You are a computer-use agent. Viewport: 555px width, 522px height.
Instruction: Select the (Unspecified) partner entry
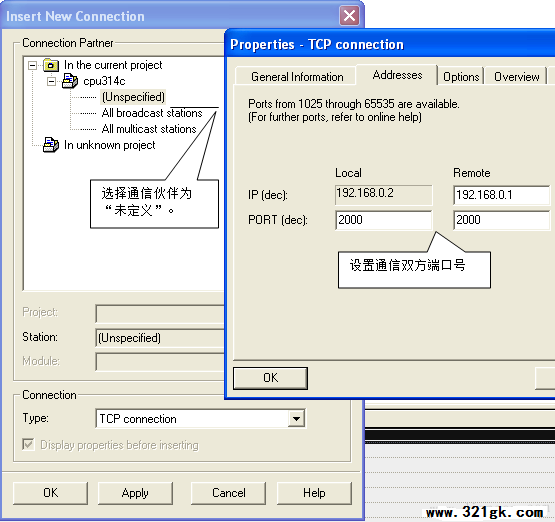[x=133, y=97]
